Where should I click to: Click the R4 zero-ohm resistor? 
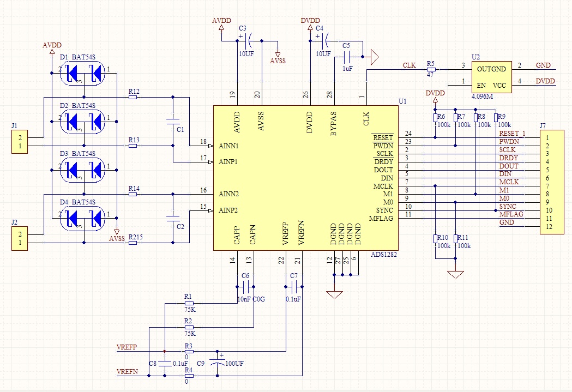coord(189,376)
